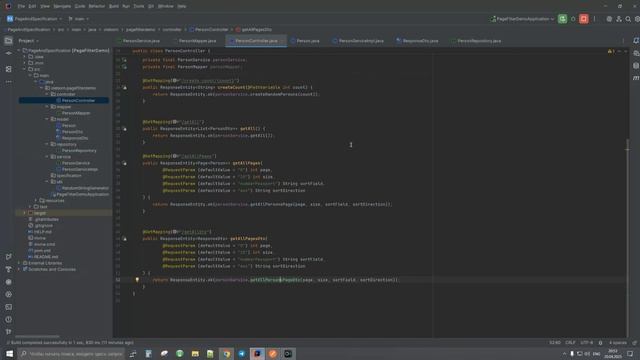Expand External Libraries node
This screenshot has width=640, height=360.
(x=19, y=263)
